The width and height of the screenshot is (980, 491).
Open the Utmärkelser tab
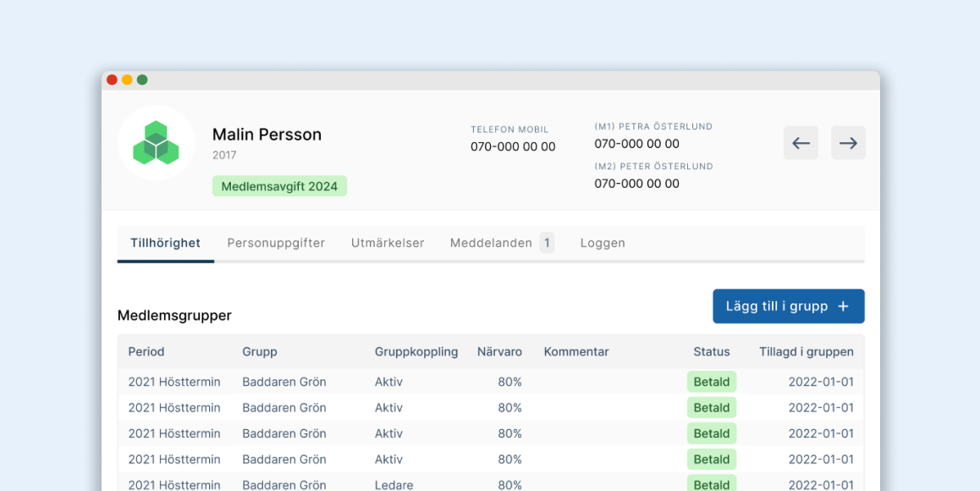pyautogui.click(x=388, y=243)
